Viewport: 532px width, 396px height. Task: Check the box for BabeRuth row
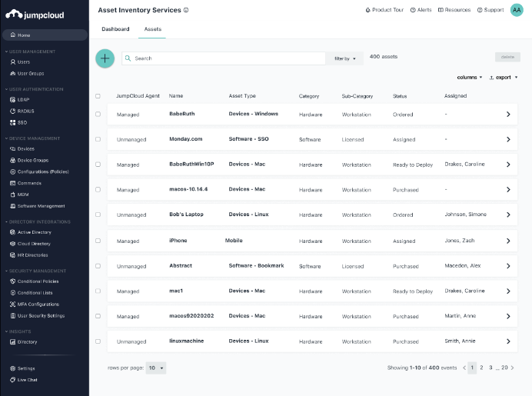[x=98, y=114]
